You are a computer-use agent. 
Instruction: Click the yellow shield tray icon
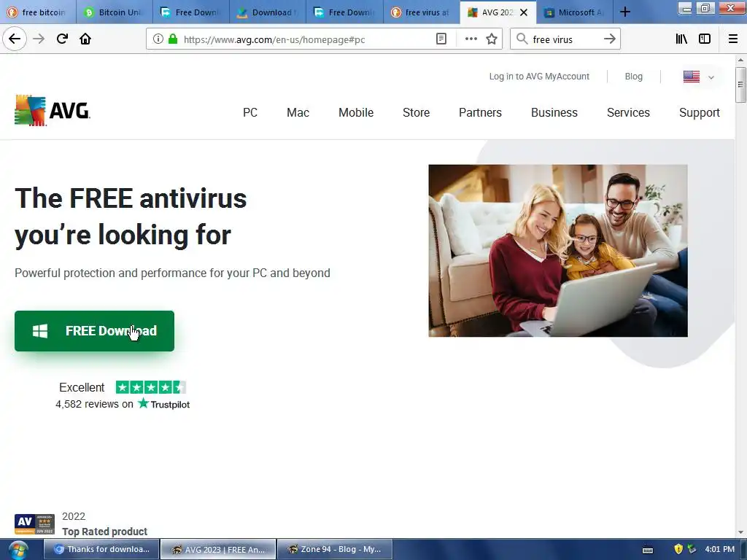(678, 549)
